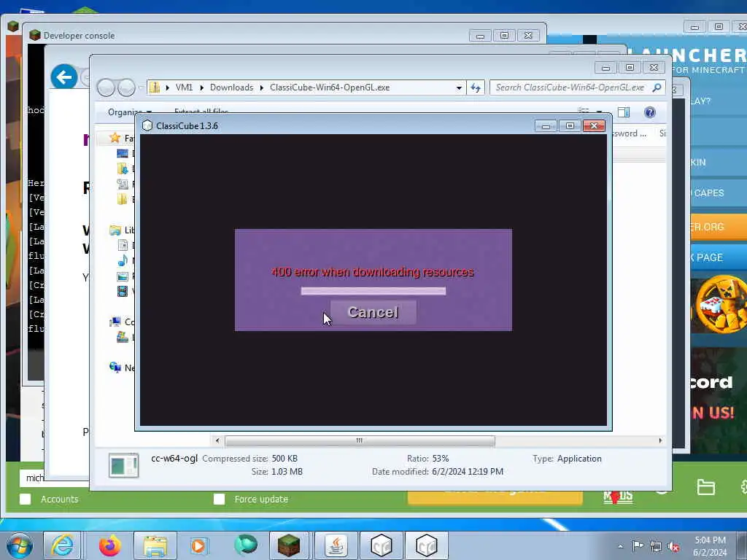The height and width of the screenshot is (560, 747).
Task: Select the Music library icon
Action: pyautogui.click(x=123, y=260)
